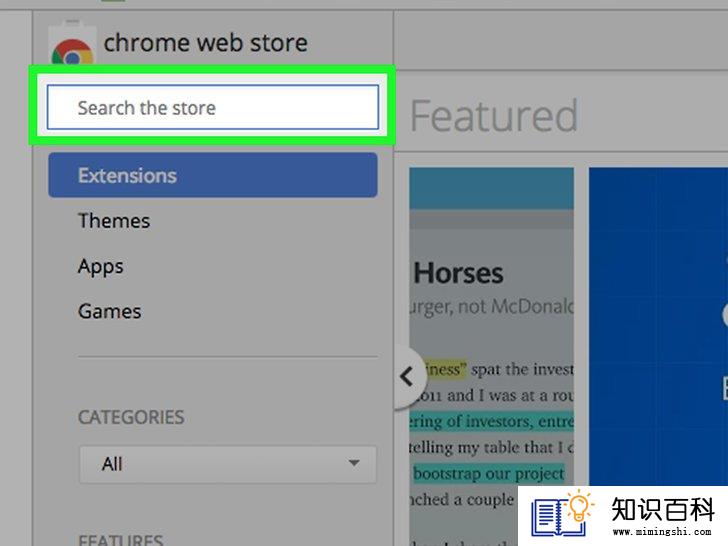Image resolution: width=728 pixels, height=546 pixels.
Task: Open the Themes section
Action: (x=114, y=221)
